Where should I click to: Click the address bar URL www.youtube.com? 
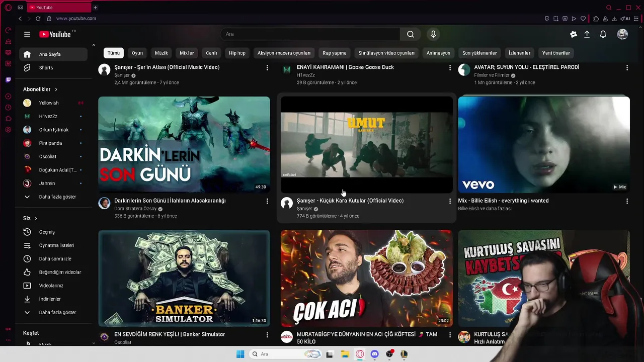click(76, 19)
